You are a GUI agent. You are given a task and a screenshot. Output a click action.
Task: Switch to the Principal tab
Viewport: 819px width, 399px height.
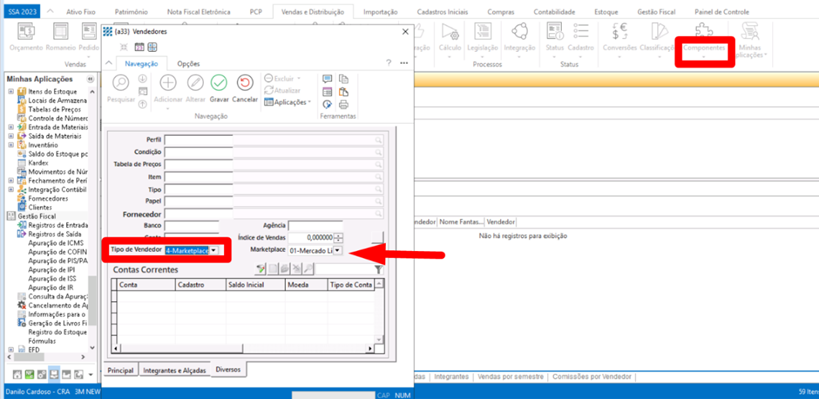[121, 370]
